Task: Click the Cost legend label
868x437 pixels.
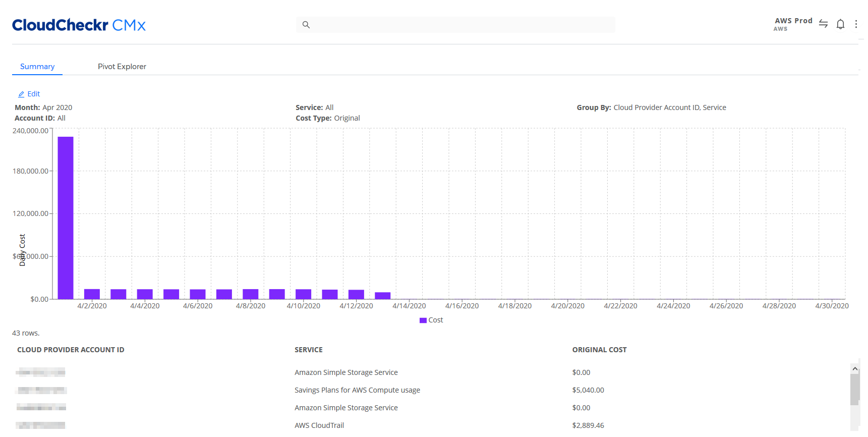Action: coord(436,320)
